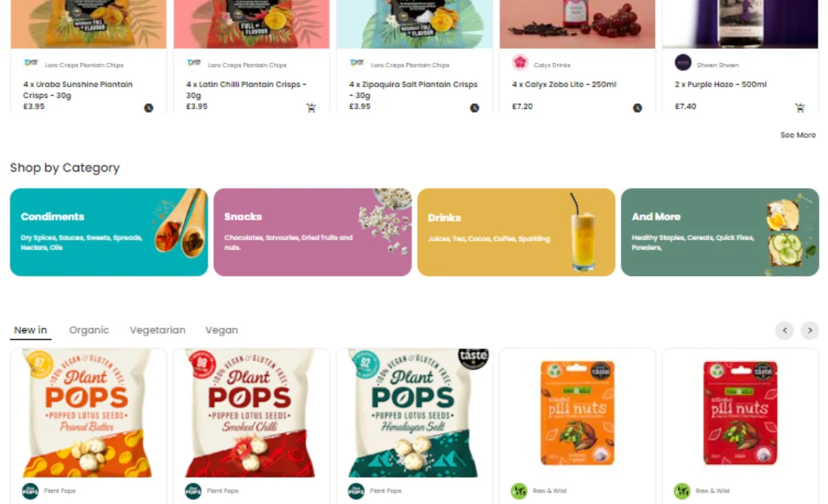Click clock icon on Zipaquira Salt Plantain Crisps
The width and height of the screenshot is (828, 504).
point(475,108)
